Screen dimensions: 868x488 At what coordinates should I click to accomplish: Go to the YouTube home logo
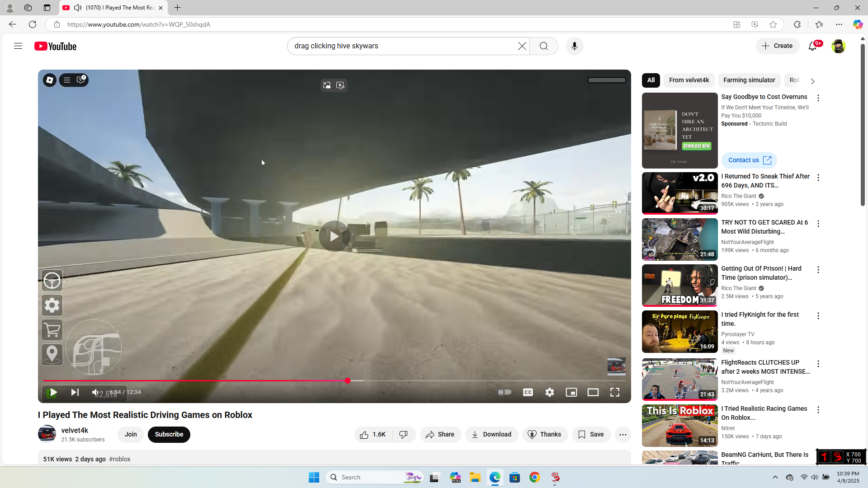(56, 46)
